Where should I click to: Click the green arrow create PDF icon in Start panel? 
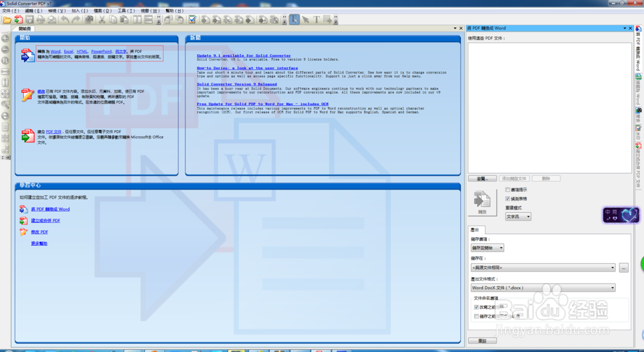click(28, 135)
